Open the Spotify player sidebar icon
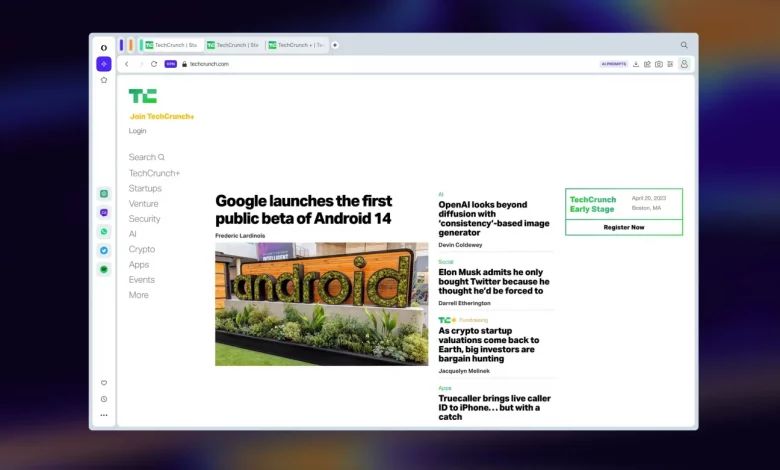 [x=103, y=269]
